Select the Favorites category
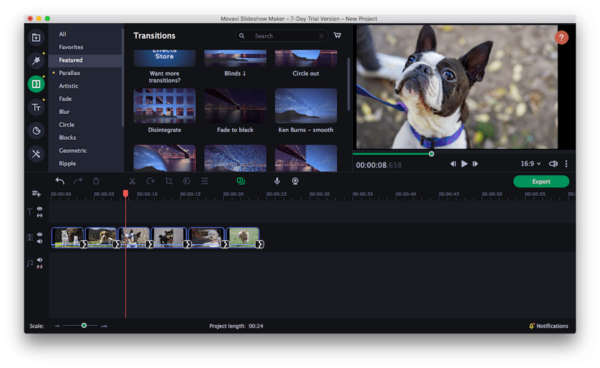 [x=71, y=47]
